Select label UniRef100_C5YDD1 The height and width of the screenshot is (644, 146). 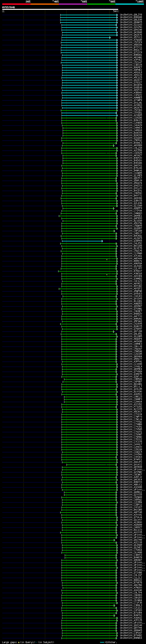[x=131, y=112]
